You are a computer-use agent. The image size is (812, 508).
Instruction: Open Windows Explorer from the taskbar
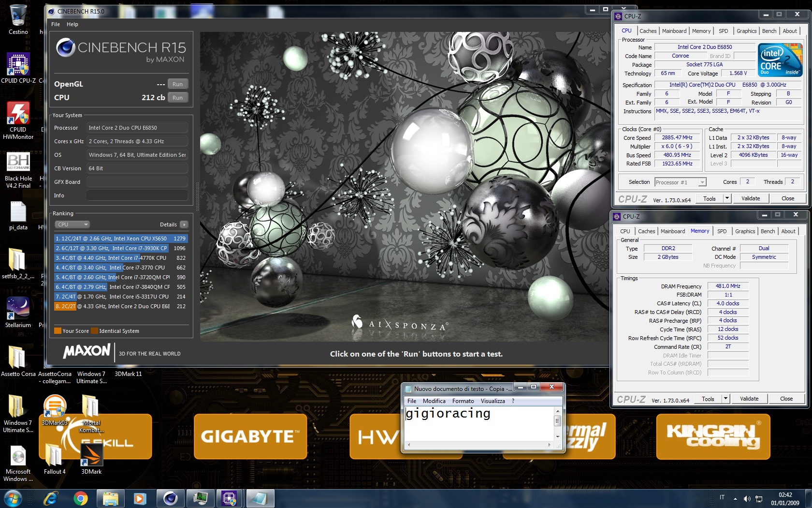(x=111, y=498)
